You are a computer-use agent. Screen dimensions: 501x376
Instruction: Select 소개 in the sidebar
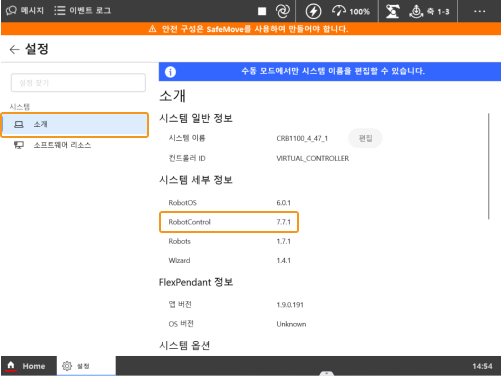75,125
